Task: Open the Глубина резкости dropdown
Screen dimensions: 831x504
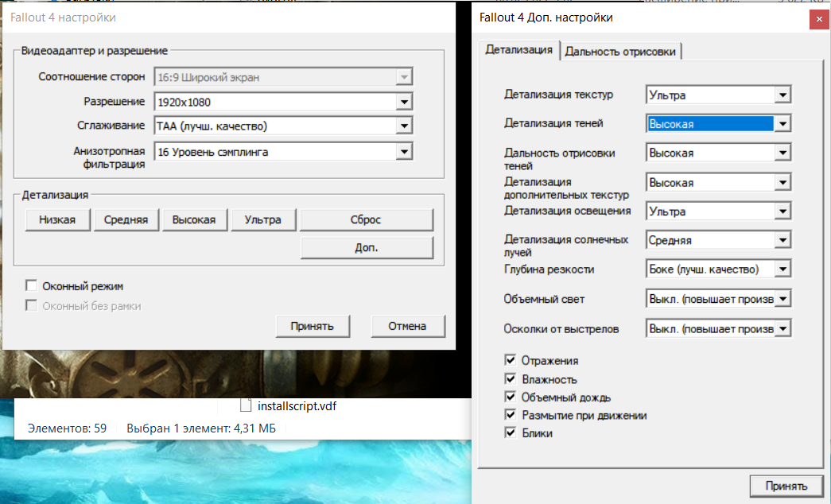Action: [783, 269]
